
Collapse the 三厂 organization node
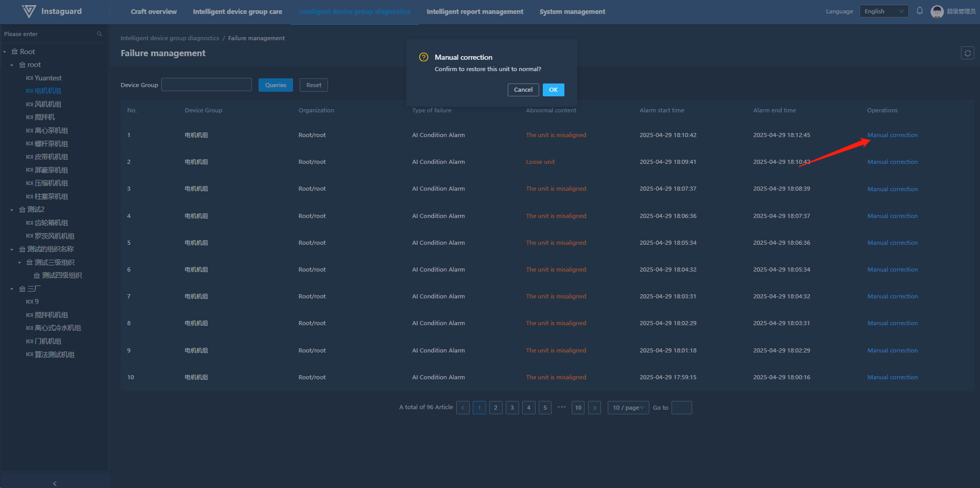(x=12, y=289)
